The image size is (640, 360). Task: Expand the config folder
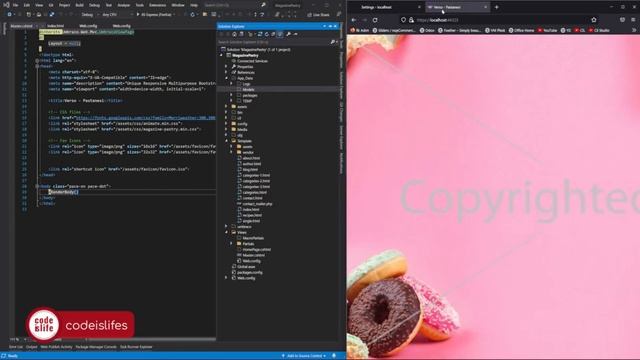coord(227,124)
